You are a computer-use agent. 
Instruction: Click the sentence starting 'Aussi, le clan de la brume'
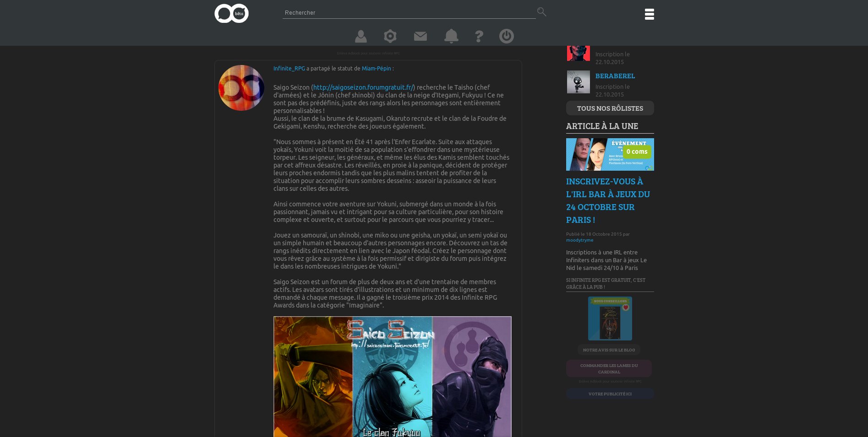click(x=390, y=123)
